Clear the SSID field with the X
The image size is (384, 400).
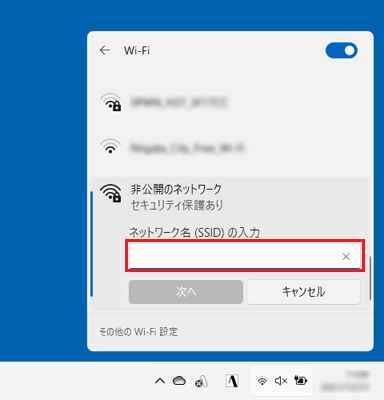tap(346, 256)
